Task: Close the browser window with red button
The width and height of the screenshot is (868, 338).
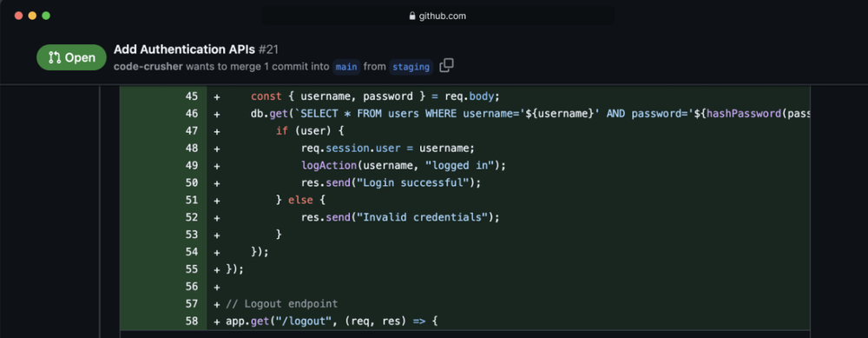Action: tap(18, 16)
